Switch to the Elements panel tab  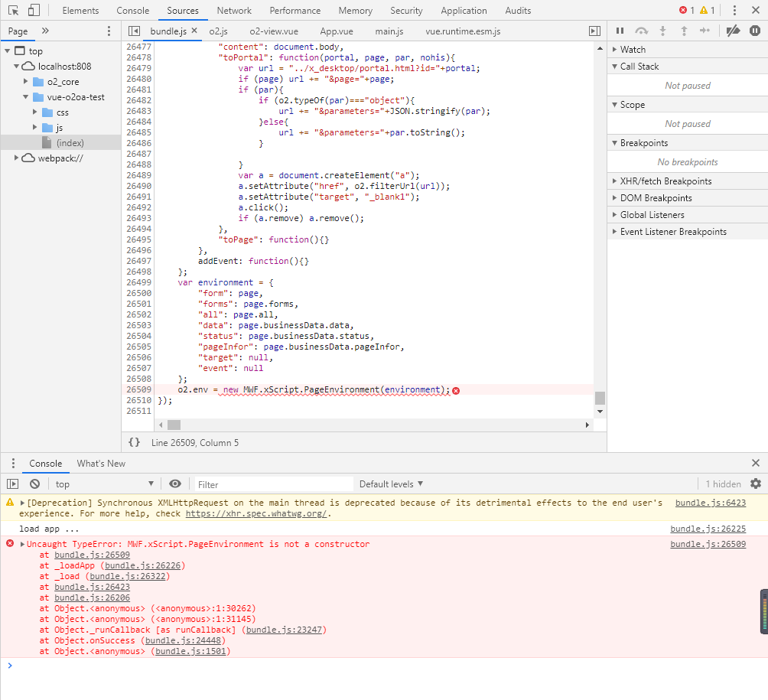[x=80, y=10]
